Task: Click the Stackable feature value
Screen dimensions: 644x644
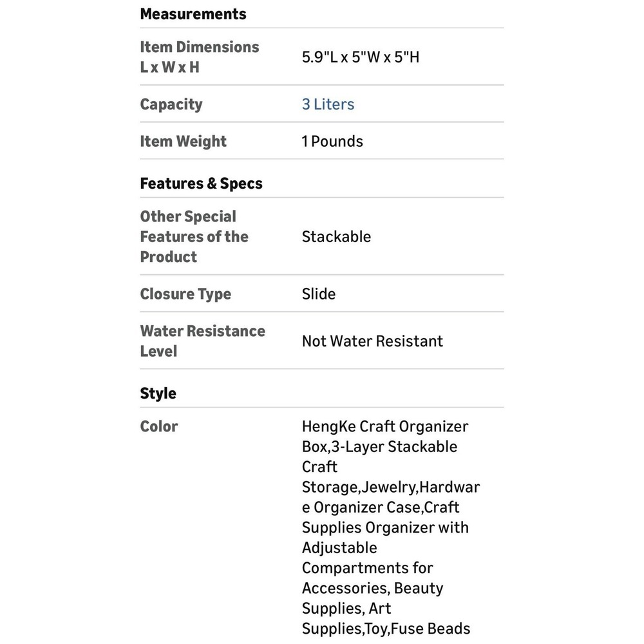Action: pos(336,236)
